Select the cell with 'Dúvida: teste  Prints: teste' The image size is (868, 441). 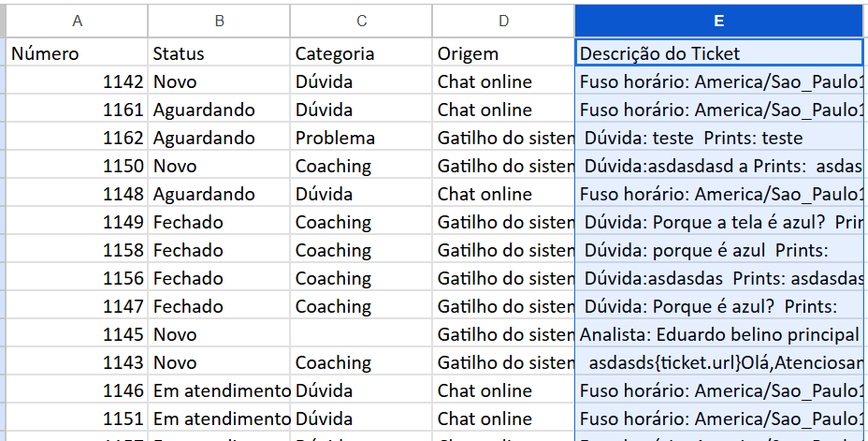[719, 138]
